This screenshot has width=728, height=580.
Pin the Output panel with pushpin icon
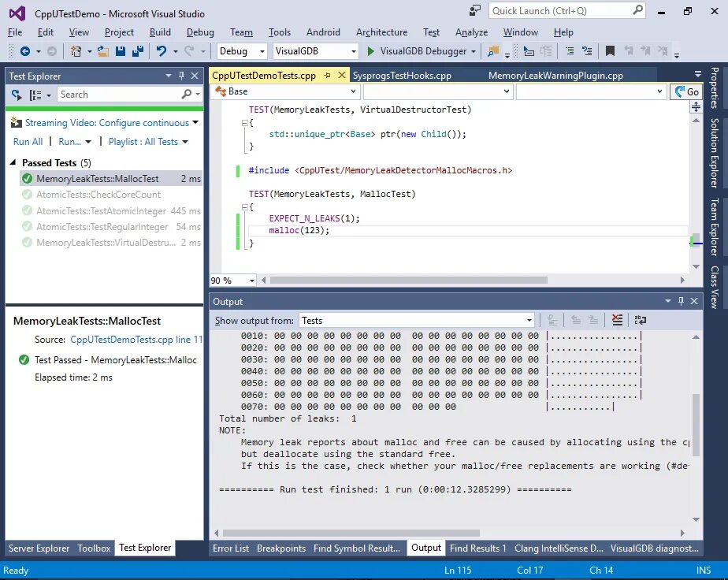[x=681, y=301]
